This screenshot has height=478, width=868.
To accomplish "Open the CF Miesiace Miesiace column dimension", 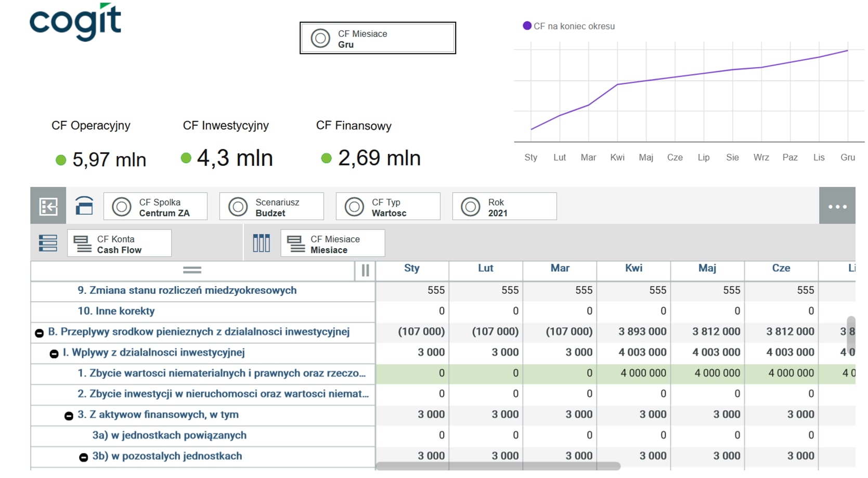I will click(x=333, y=243).
